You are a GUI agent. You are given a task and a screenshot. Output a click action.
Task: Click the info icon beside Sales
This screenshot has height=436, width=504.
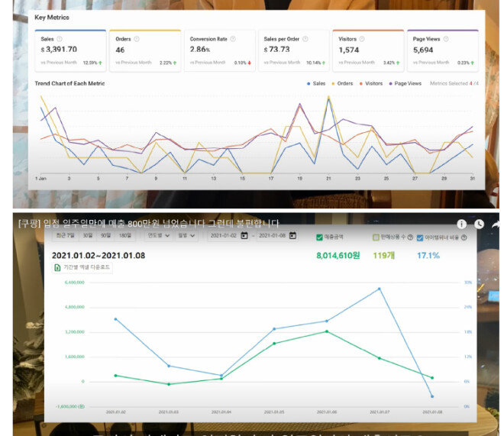tap(60, 38)
